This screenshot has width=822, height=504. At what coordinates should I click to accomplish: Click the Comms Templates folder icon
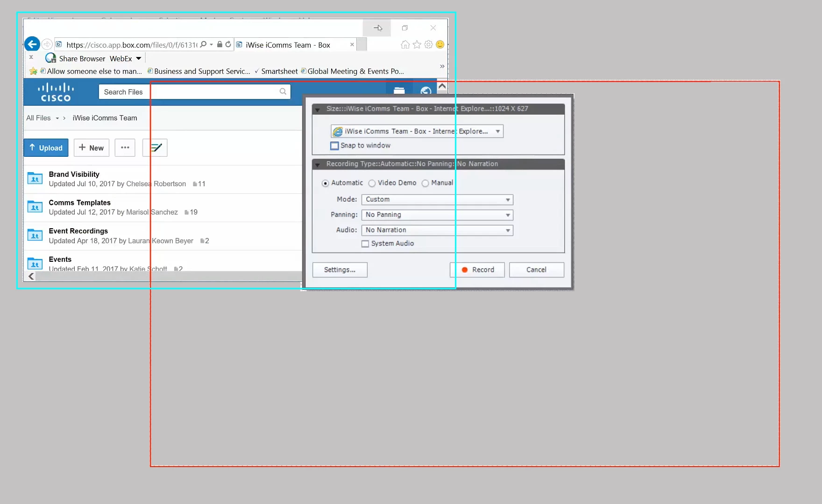pos(35,207)
